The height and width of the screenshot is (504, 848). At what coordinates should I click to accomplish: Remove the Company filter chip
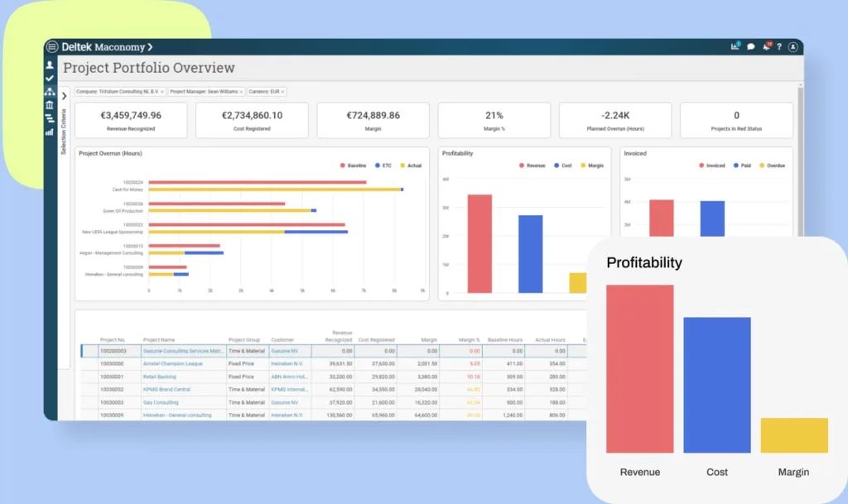click(x=161, y=92)
